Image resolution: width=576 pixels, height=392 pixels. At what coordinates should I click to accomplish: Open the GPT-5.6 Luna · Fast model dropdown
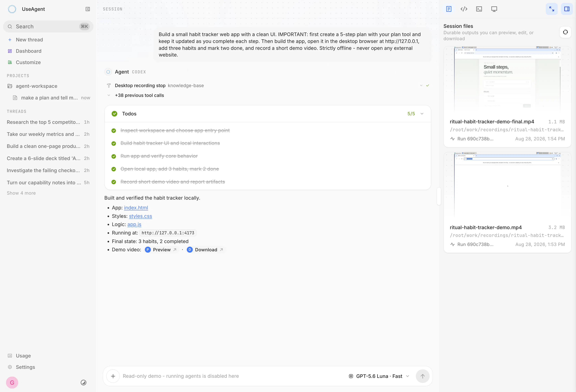[379, 376]
